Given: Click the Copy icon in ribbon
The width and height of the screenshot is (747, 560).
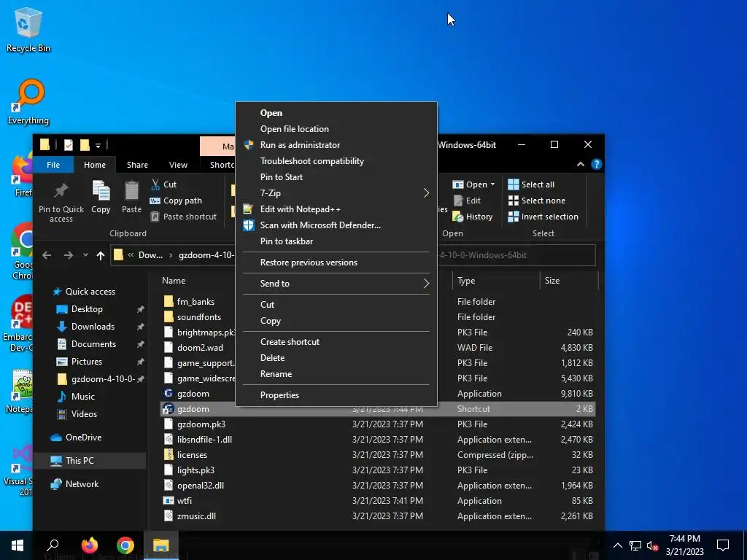Looking at the screenshot, I should pos(101,190).
